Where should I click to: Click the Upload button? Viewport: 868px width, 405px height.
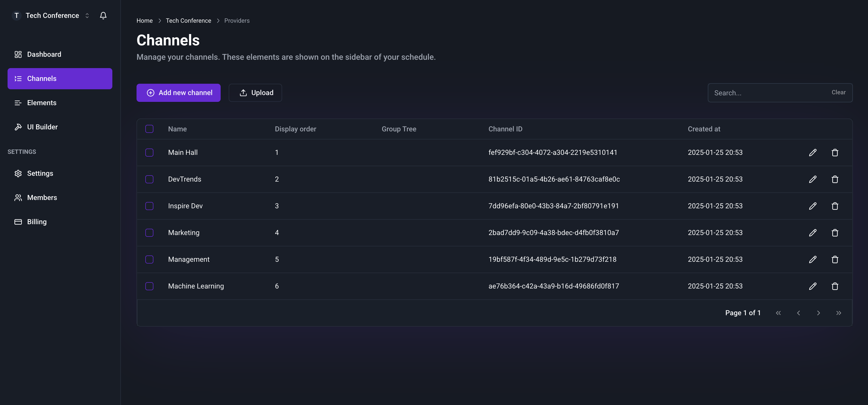(255, 93)
